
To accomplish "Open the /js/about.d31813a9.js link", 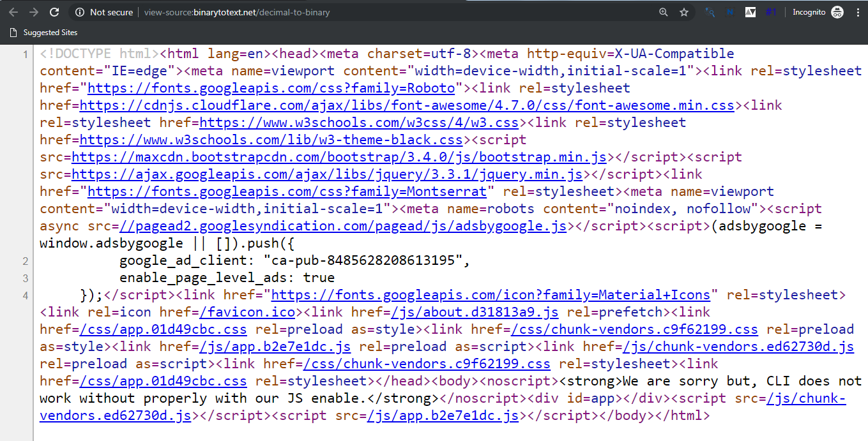I will (475, 312).
